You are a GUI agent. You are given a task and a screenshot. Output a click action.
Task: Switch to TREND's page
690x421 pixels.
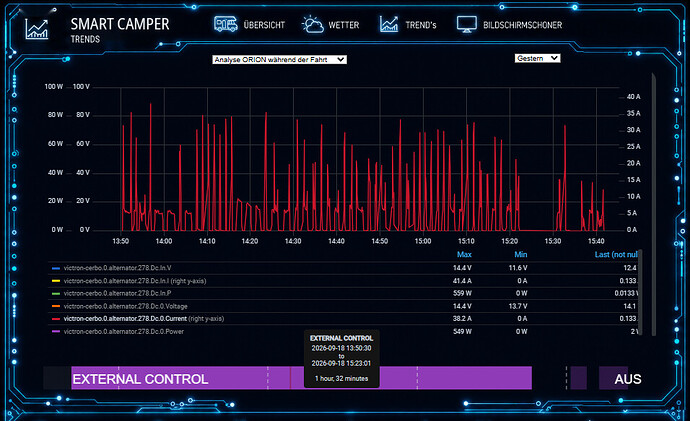421,25
